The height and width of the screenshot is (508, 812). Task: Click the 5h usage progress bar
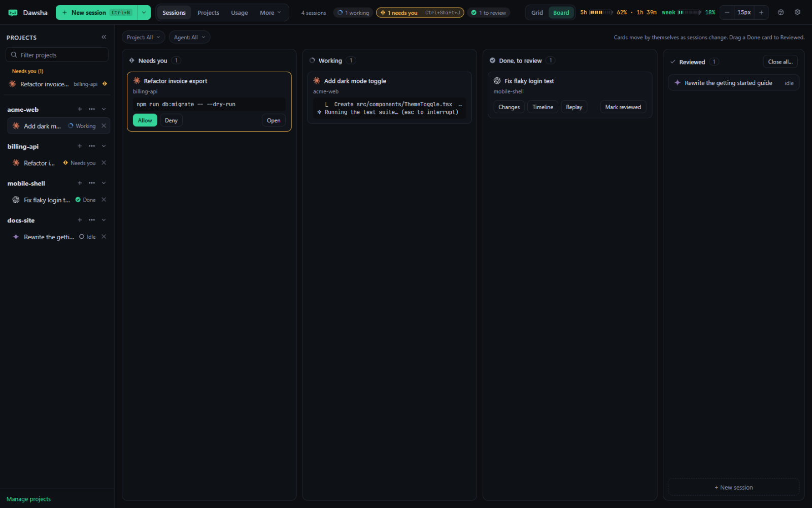pyautogui.click(x=601, y=12)
